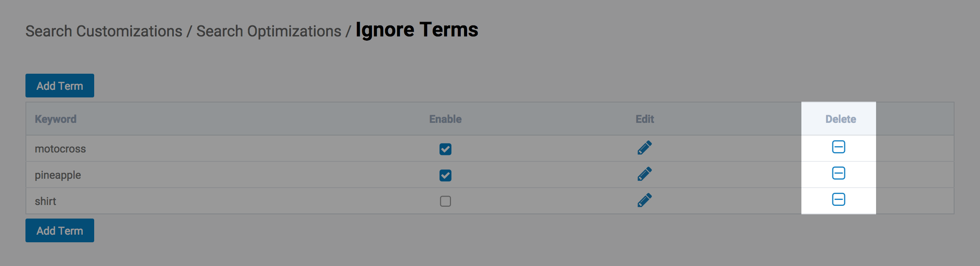Viewport: 980px width, 266px height.
Task: Enable the shirt ignore term
Action: [x=445, y=201]
